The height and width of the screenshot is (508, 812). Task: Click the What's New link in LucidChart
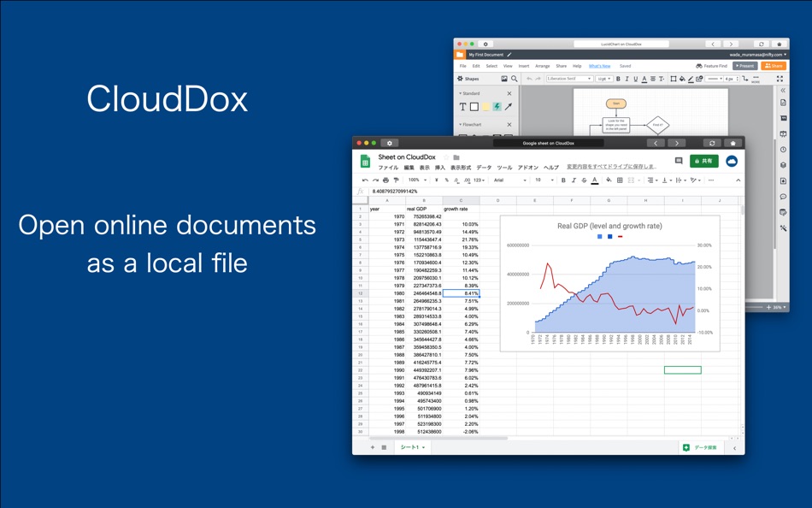600,67
